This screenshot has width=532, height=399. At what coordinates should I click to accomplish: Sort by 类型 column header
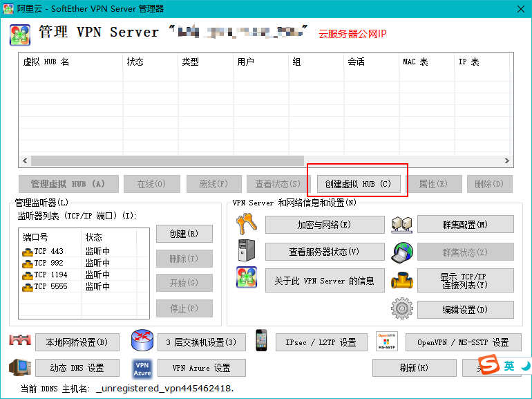point(206,62)
